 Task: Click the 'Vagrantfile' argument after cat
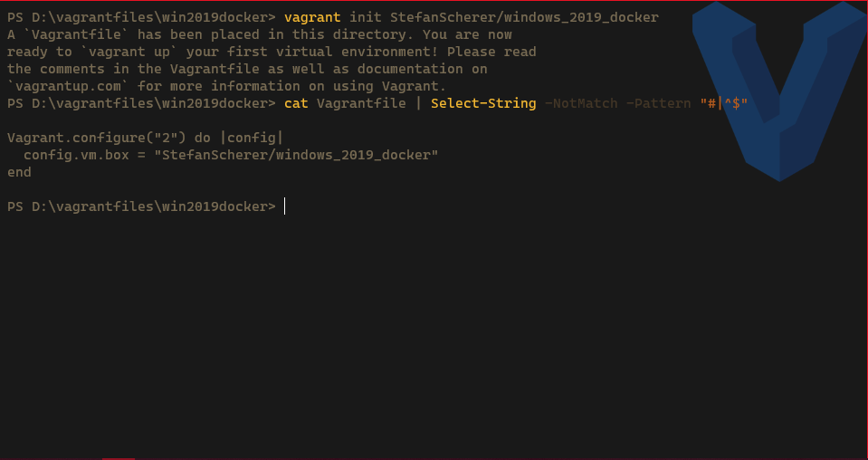pos(361,103)
